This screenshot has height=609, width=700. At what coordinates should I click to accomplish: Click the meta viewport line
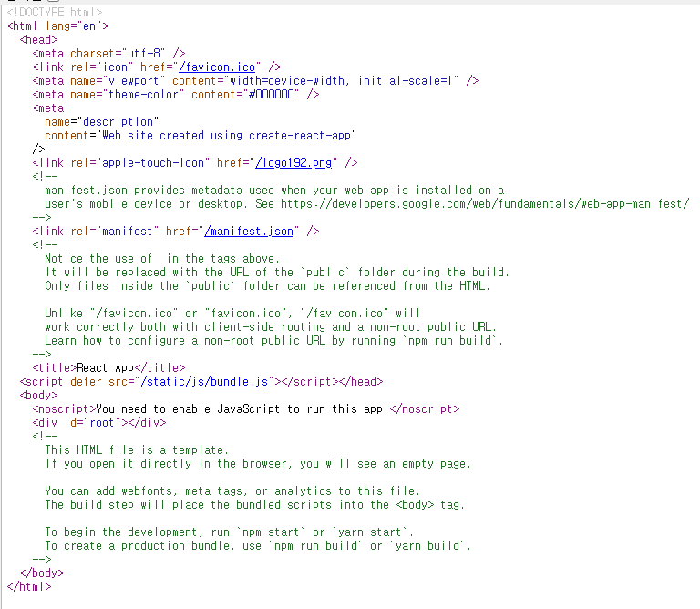point(255,81)
